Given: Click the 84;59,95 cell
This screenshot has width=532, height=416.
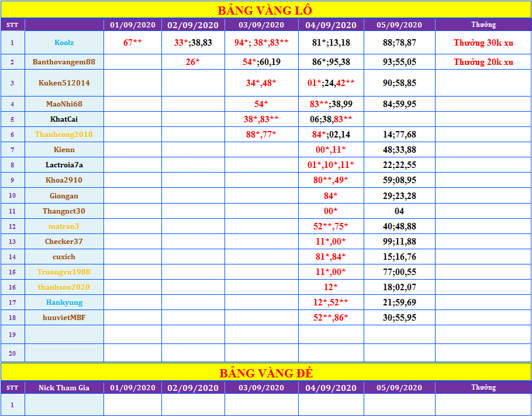Looking at the screenshot, I should pos(399,104).
